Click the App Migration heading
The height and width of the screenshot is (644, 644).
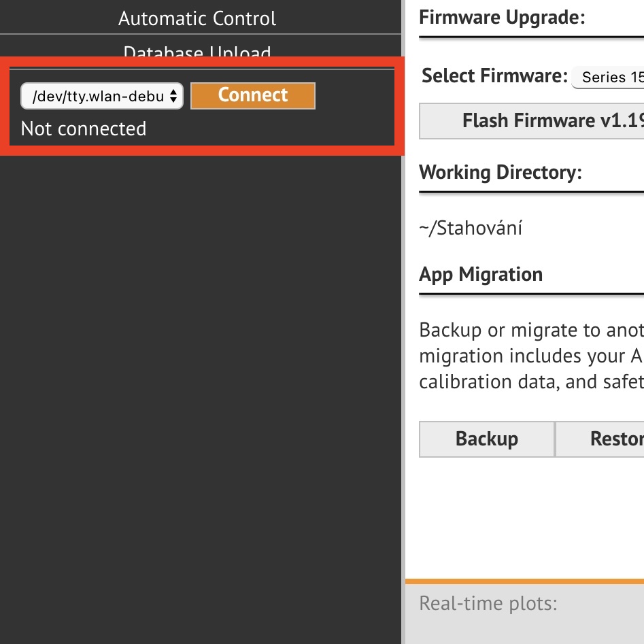click(x=481, y=275)
